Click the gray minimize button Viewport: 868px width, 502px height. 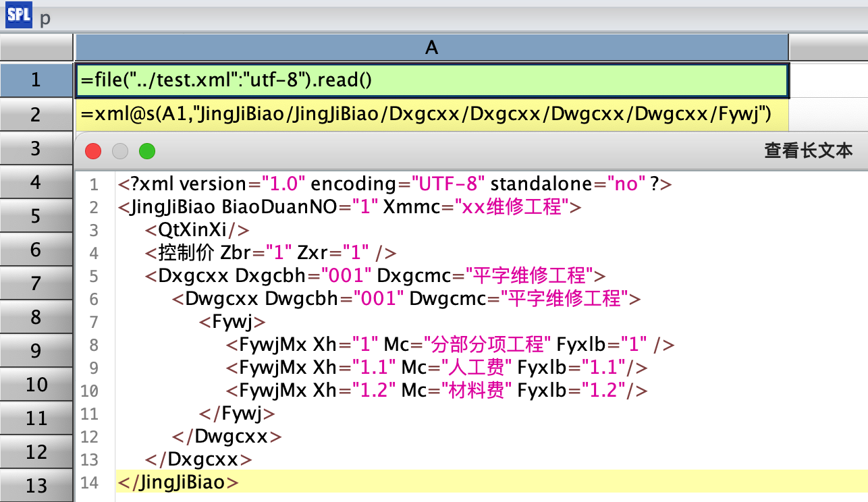click(120, 151)
